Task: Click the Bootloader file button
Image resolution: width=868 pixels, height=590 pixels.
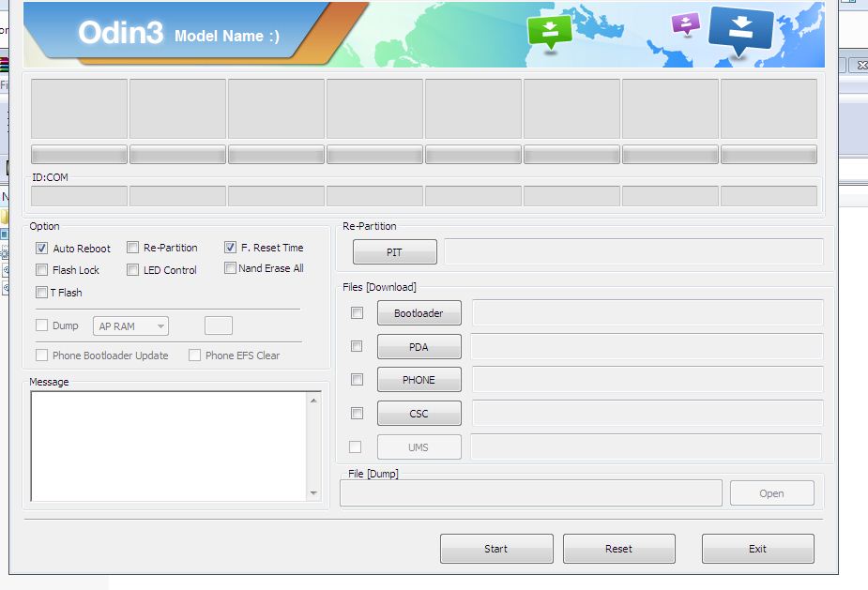Action: (419, 312)
